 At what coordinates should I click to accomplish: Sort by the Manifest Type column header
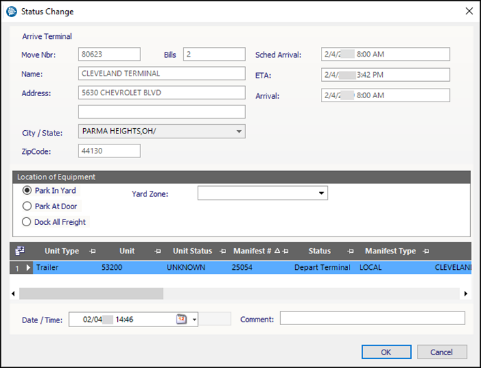click(390, 251)
